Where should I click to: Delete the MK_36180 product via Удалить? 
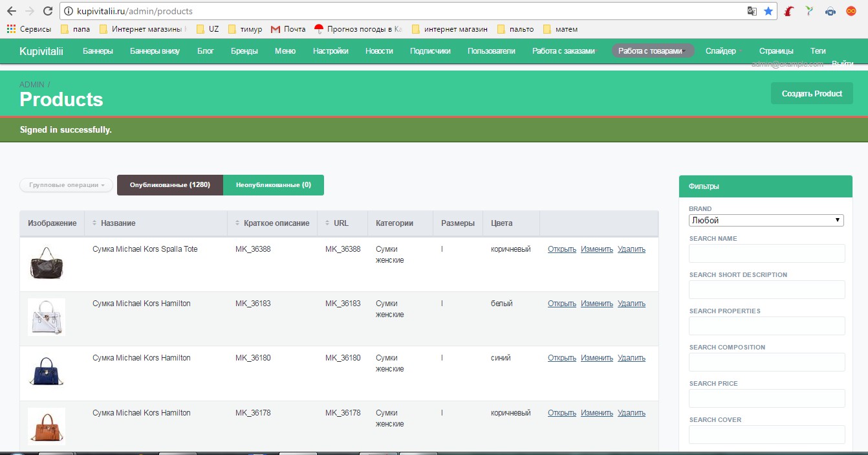click(631, 358)
